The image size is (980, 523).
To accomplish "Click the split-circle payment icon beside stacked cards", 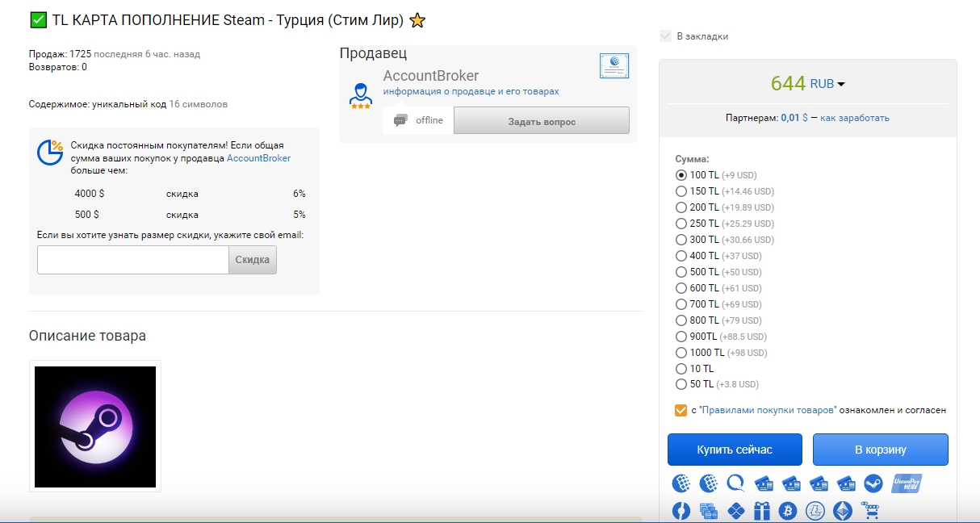I will click(x=681, y=510).
